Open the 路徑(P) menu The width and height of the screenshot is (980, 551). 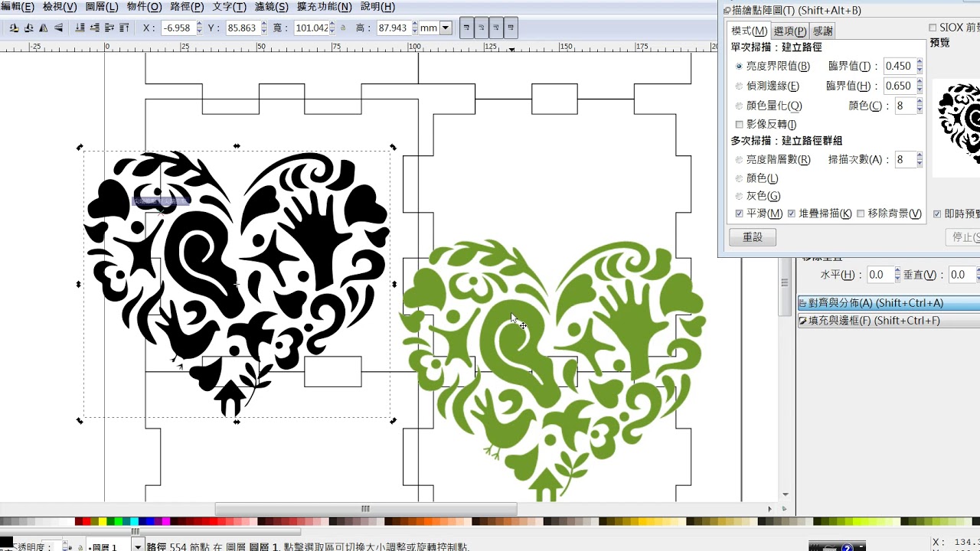click(187, 7)
